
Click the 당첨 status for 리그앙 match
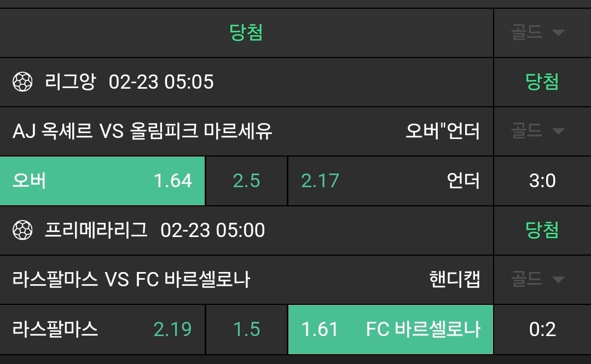tap(542, 82)
